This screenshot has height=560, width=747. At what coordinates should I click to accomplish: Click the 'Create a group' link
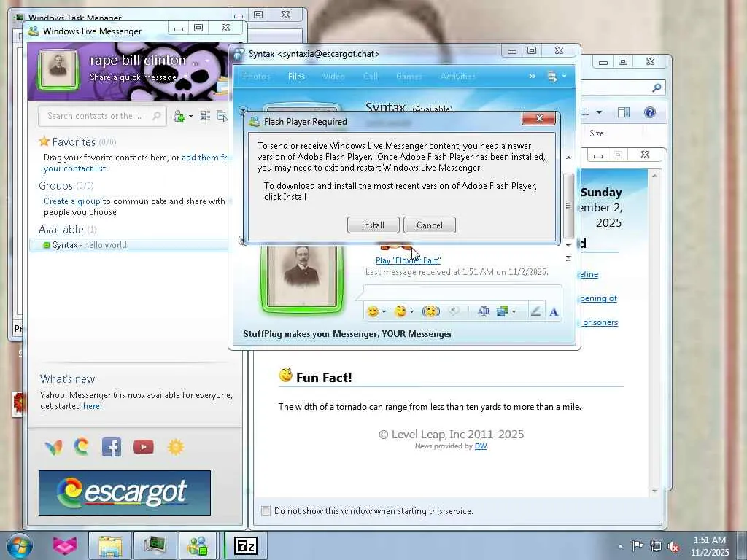72,201
